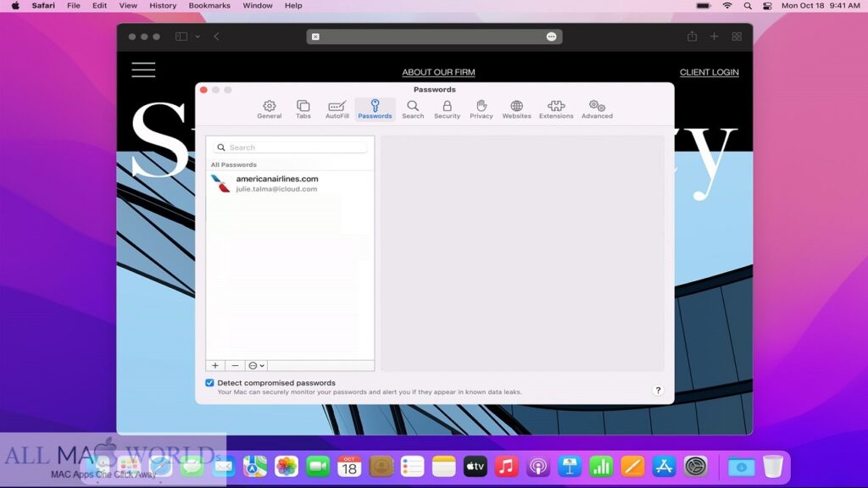Follow the ABOUT OUR FIRM link
868x488 pixels.
(x=438, y=72)
